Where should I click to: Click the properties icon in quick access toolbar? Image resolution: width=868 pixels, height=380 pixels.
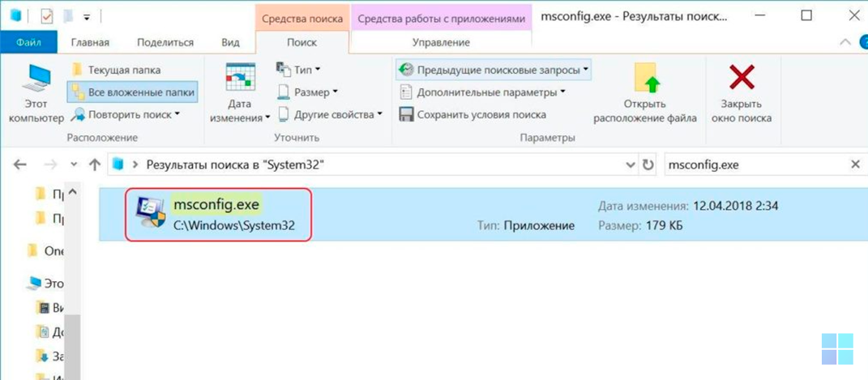point(46,16)
